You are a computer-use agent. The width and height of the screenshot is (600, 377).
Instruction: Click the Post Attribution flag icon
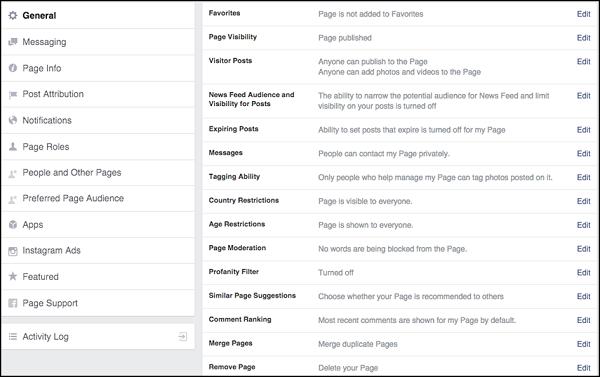pos(13,94)
